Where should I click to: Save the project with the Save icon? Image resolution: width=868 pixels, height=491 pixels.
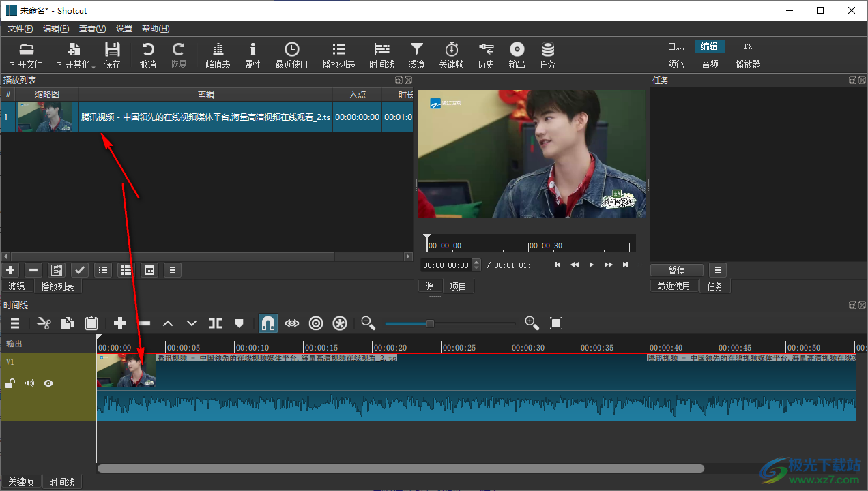(113, 55)
